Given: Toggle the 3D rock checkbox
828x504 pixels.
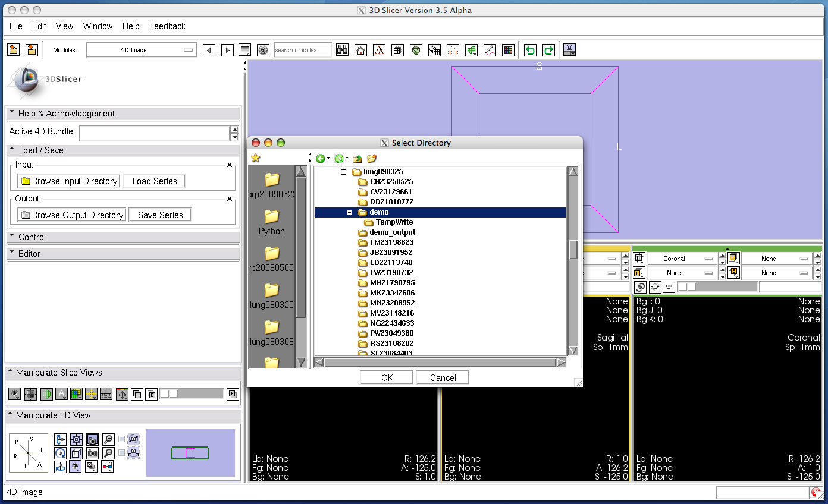Looking at the screenshot, I should point(122,453).
